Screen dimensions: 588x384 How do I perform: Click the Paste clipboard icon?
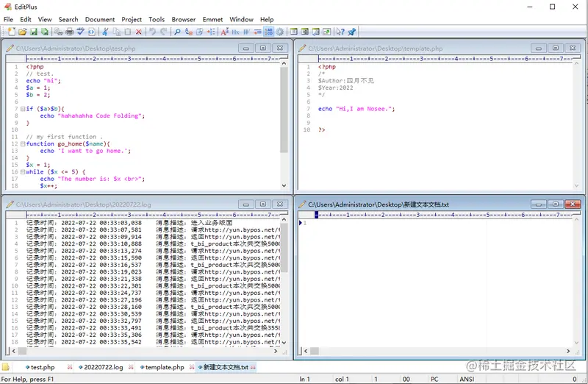pyautogui.click(x=127, y=32)
